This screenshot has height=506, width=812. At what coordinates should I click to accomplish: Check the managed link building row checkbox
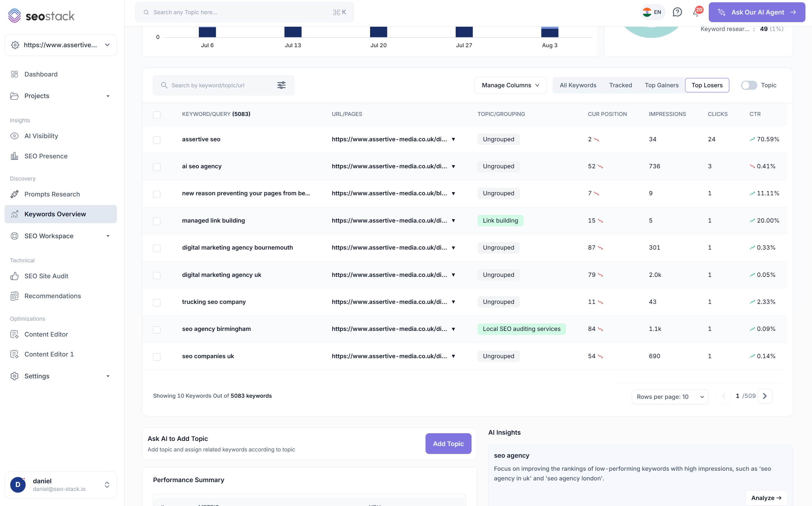pos(157,221)
